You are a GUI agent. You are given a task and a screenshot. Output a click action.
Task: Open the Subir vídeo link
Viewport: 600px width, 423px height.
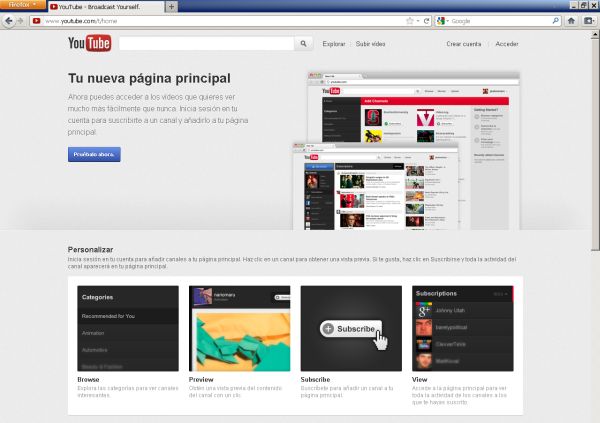click(370, 44)
